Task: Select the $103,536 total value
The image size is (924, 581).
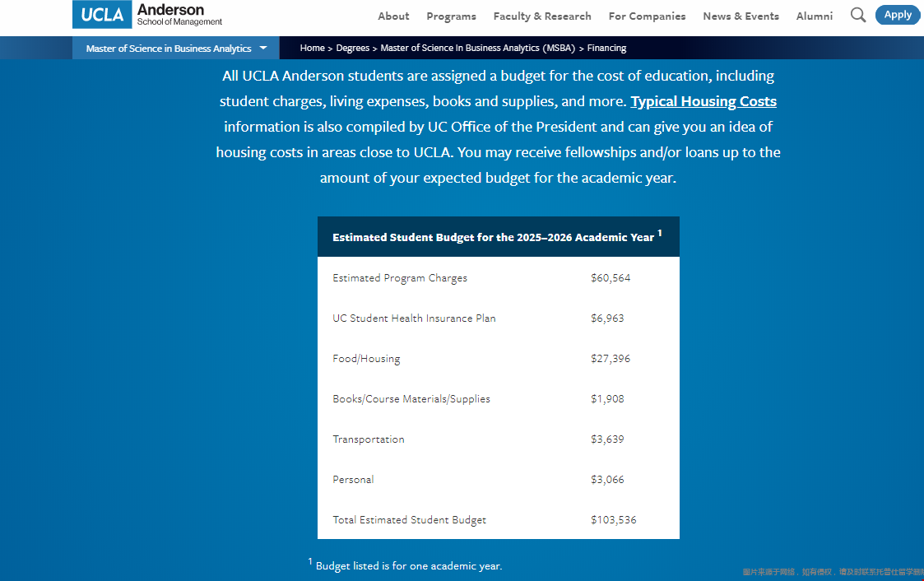Action: pos(614,520)
